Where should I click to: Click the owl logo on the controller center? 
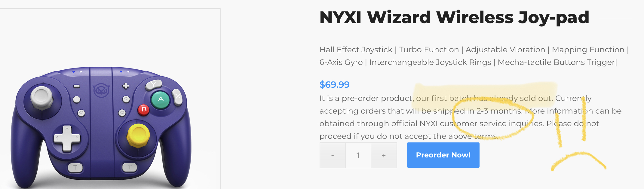point(101,90)
